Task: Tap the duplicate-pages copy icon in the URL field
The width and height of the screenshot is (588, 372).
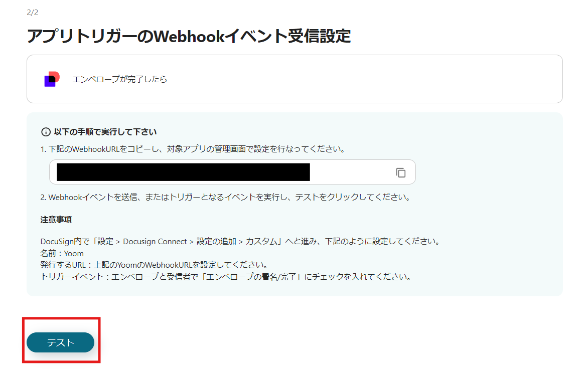Action: pyautogui.click(x=400, y=172)
